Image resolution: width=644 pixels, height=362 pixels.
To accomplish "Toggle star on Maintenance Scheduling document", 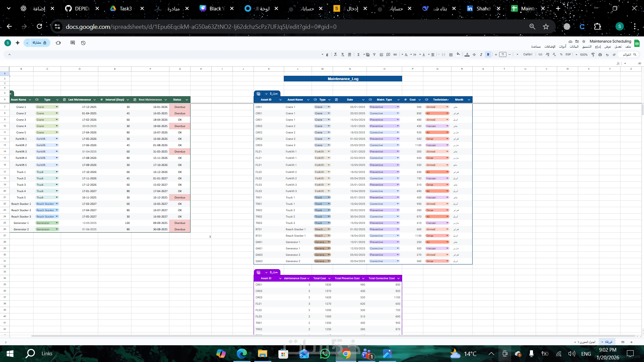I will click(x=584, y=41).
